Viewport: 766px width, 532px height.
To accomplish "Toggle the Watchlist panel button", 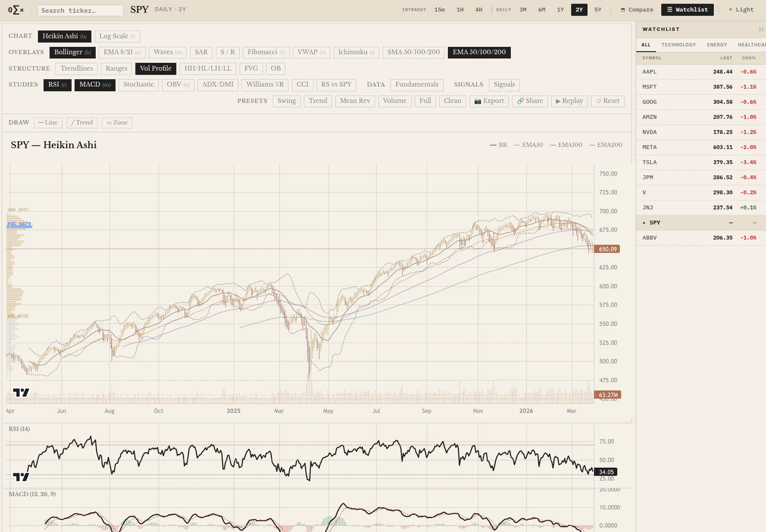I will 687,10.
